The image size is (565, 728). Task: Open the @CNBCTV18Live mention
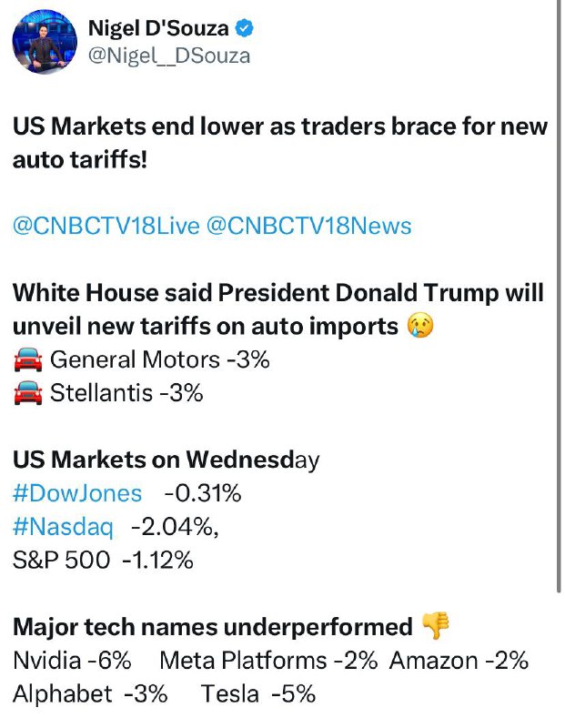[106, 226]
